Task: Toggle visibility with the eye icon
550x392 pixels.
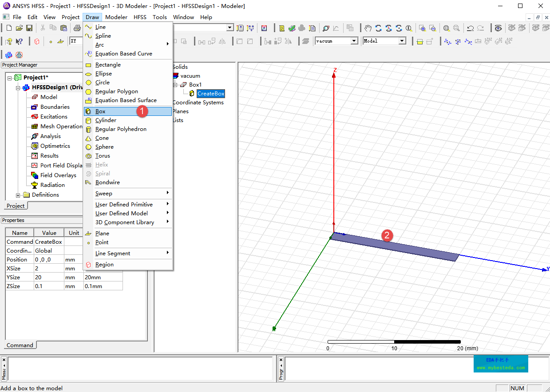Action: (x=499, y=28)
